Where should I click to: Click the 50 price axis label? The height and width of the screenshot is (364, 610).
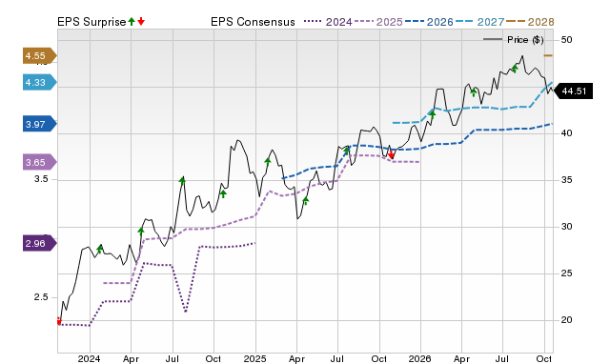click(566, 40)
